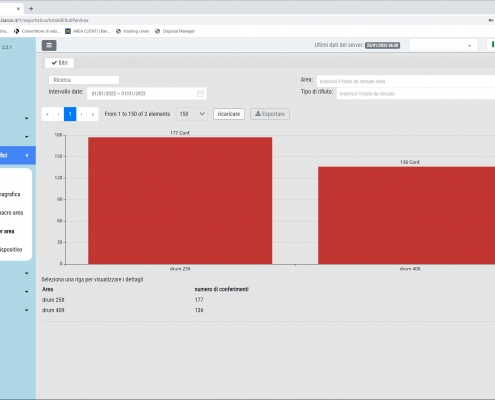This screenshot has height=400, width=495.
Task: Toggle the hamburger sidebar menu button
Action: pyautogui.click(x=49, y=45)
